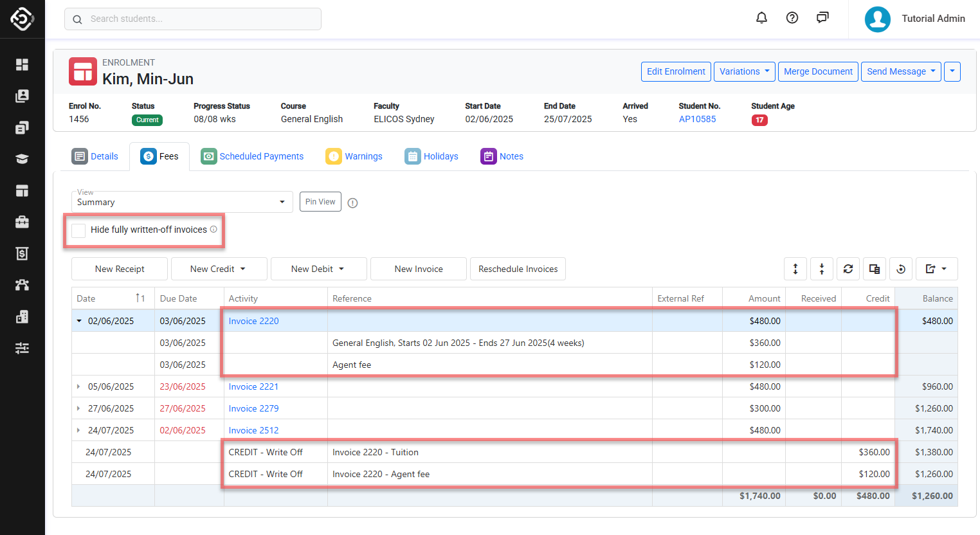Expand all rows with vertical arrows icon
The height and width of the screenshot is (535, 980).
pos(795,269)
